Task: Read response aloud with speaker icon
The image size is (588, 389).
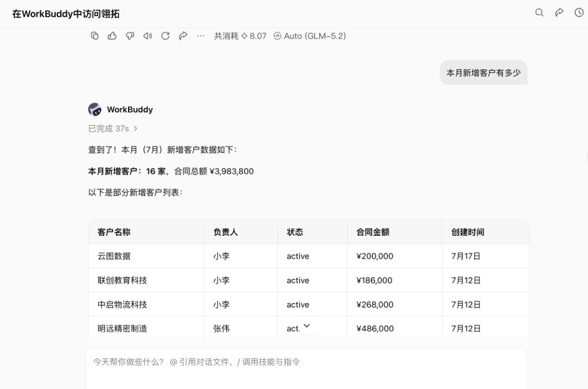Action: 148,36
